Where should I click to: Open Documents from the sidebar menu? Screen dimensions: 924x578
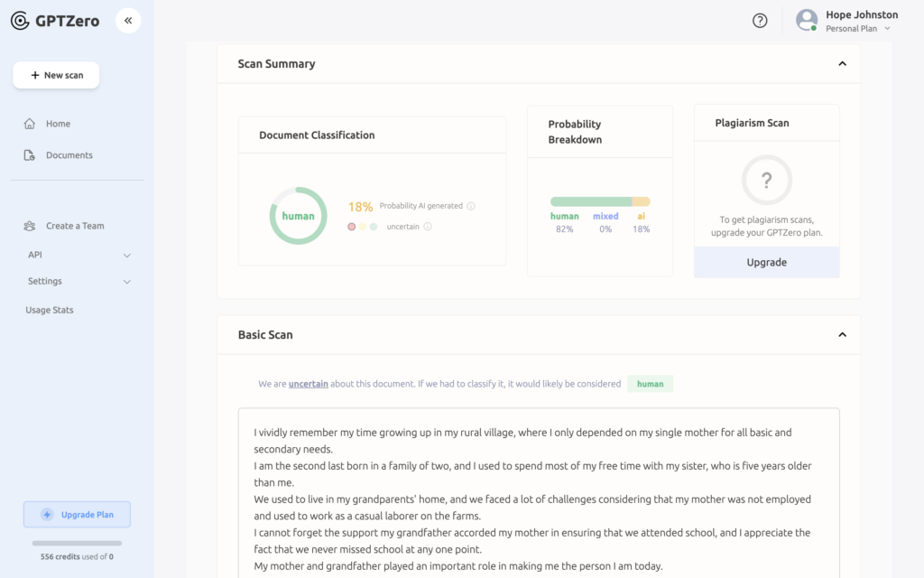tap(69, 154)
